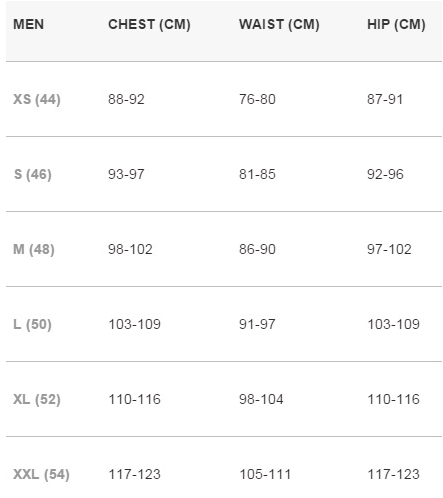The height and width of the screenshot is (498, 443).
Task: Click chest value 103-109 in L row
Action: pyautogui.click(x=135, y=324)
